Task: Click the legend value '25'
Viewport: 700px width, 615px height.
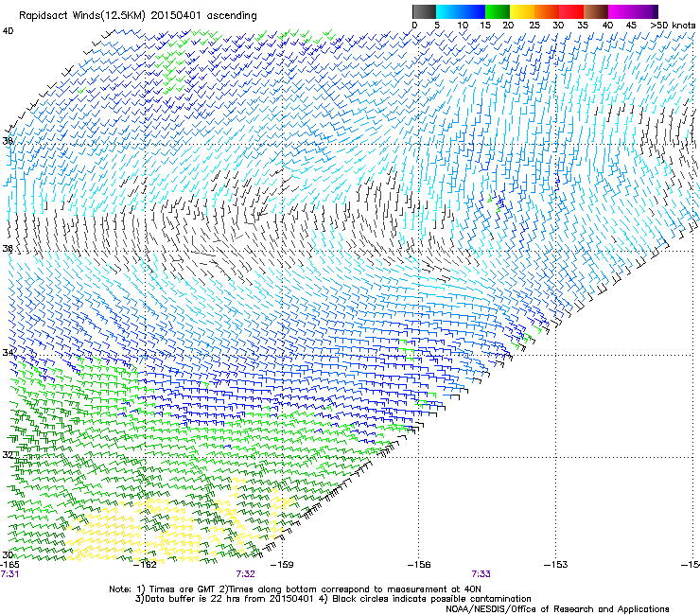Action: tap(534, 25)
